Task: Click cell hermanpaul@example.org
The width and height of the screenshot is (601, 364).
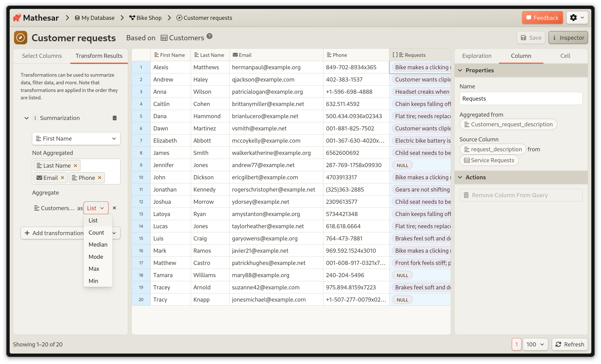Action: [276, 67]
